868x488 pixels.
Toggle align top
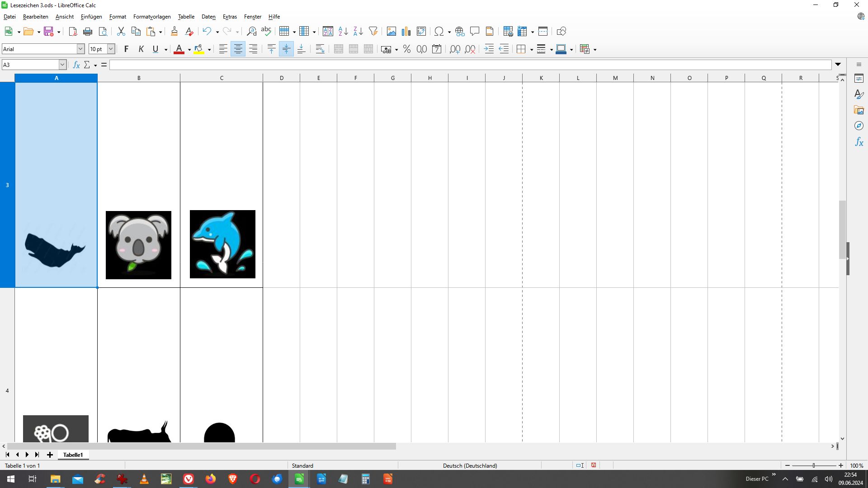coord(272,49)
